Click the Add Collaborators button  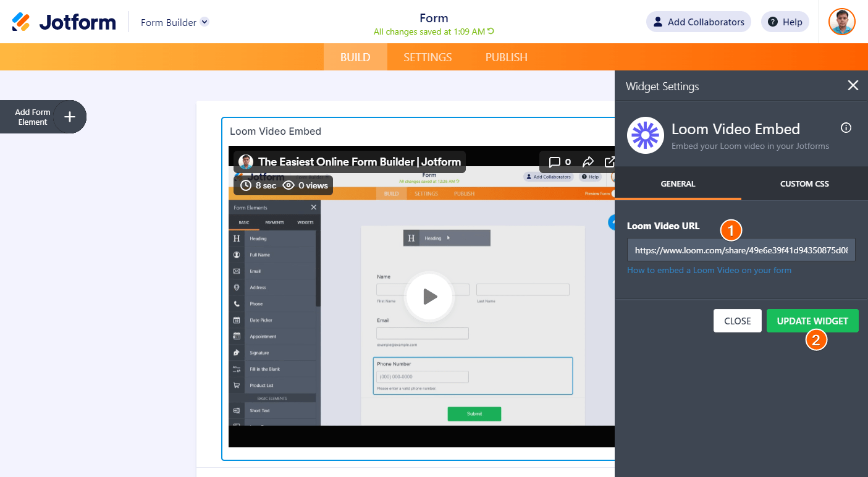[699, 22]
